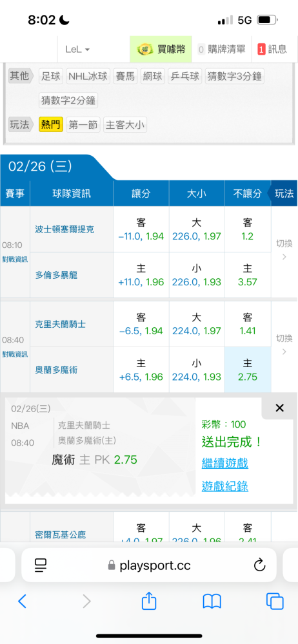Screen dimensions: 298x644
Task: Choose 熱門 play type
Action: pos(51,124)
